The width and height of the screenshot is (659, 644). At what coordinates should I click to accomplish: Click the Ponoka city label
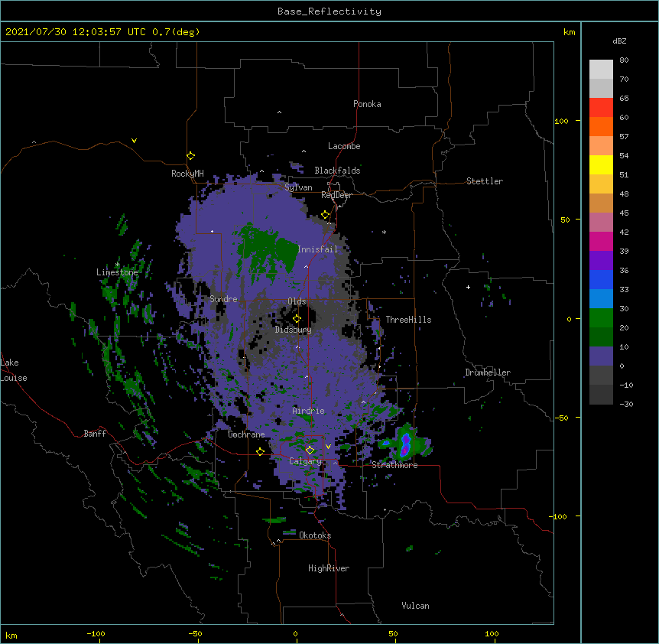(x=367, y=104)
